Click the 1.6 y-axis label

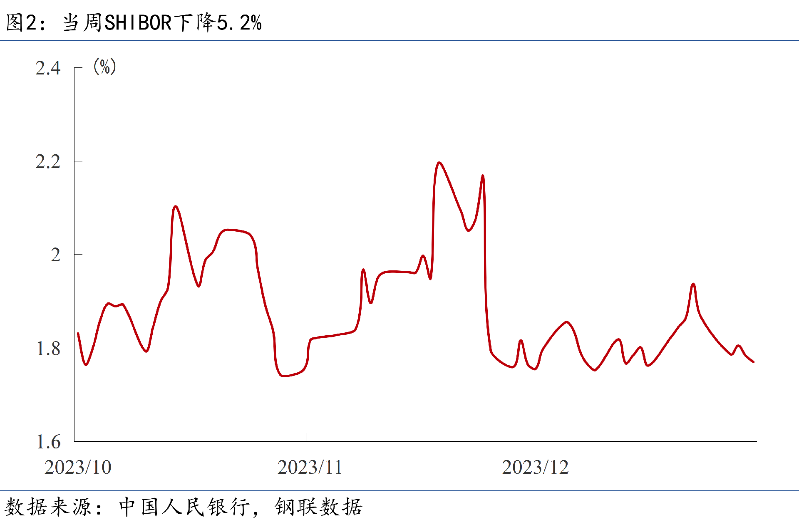point(48,442)
